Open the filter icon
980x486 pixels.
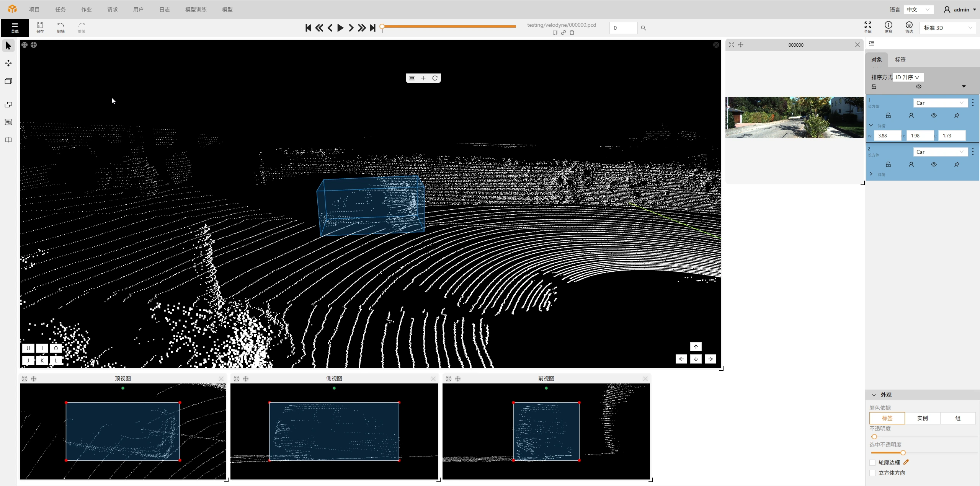[x=909, y=27]
